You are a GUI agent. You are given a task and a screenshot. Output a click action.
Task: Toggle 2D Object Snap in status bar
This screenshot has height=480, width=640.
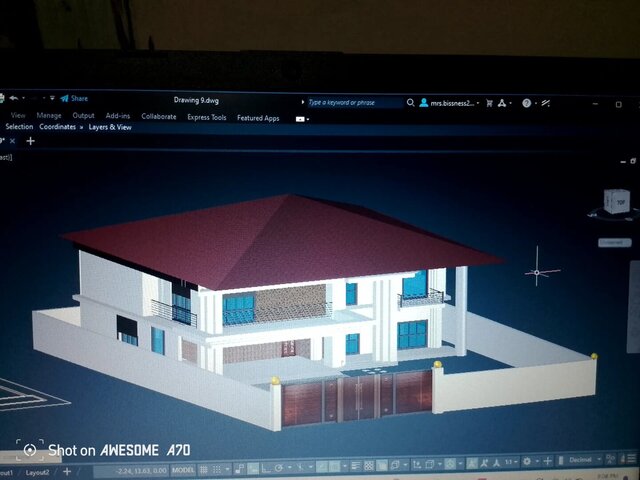[x=335, y=466]
